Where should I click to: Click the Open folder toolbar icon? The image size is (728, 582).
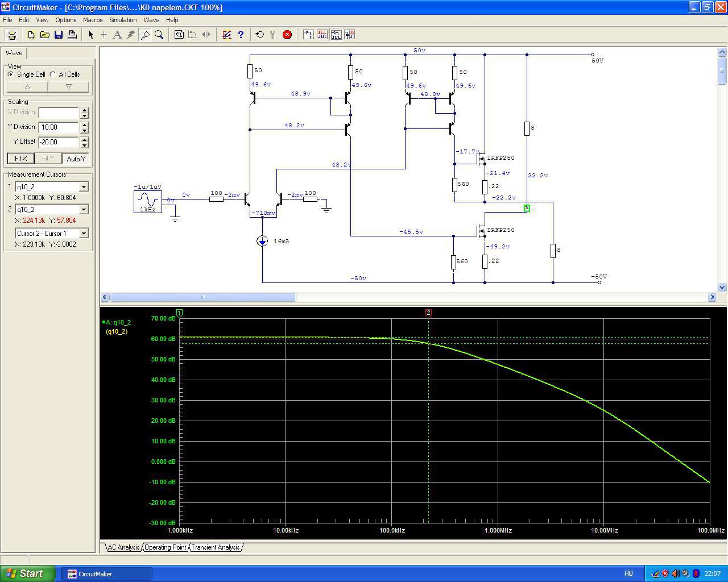pyautogui.click(x=45, y=35)
